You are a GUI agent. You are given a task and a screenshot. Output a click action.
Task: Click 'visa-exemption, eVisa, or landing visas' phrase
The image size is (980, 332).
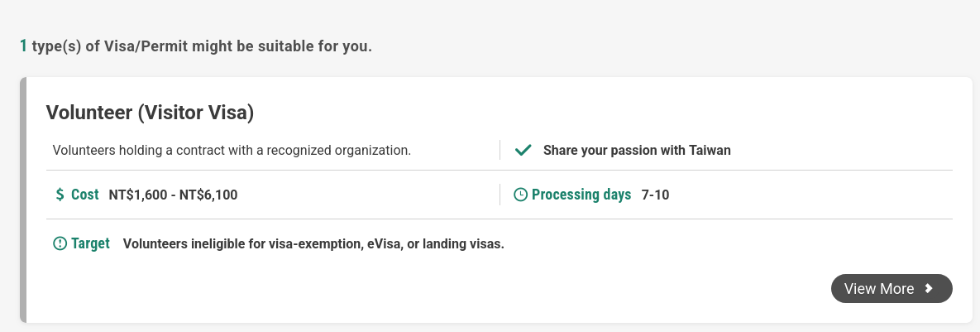(386, 244)
